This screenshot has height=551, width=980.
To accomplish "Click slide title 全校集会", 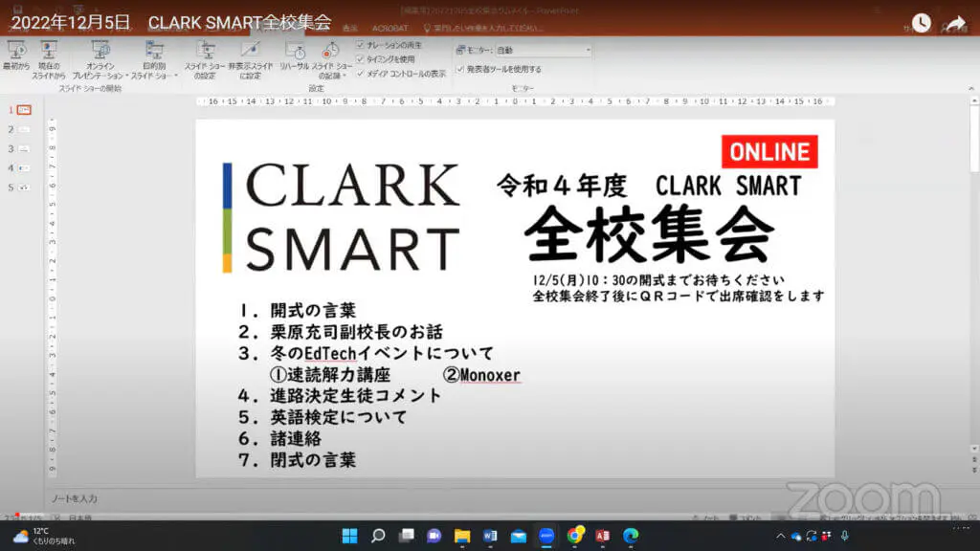I will point(649,234).
